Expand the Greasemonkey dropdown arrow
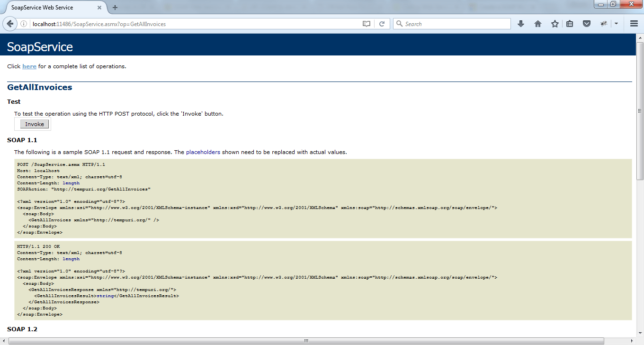Viewport: 644px width, 345px height. (616, 24)
